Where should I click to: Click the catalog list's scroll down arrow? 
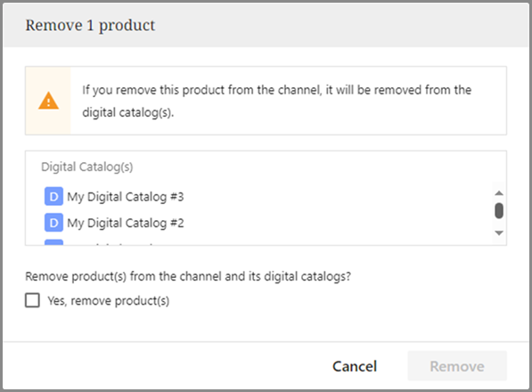[x=499, y=233]
